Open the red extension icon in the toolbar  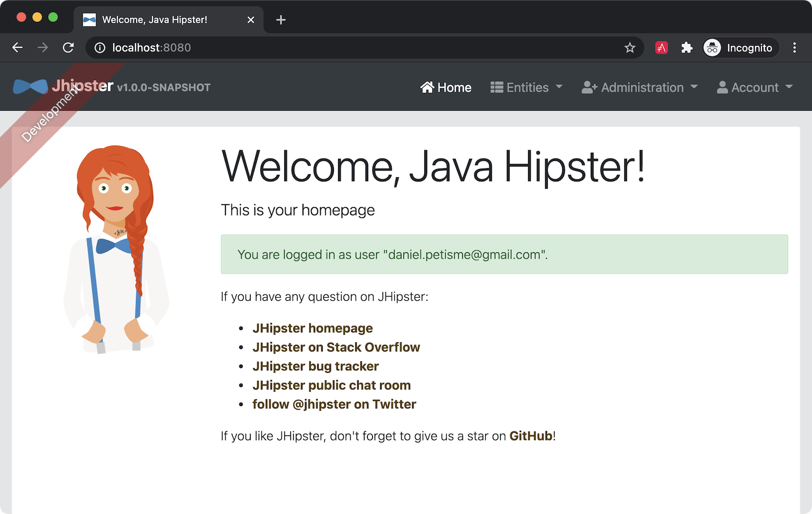tap(661, 48)
